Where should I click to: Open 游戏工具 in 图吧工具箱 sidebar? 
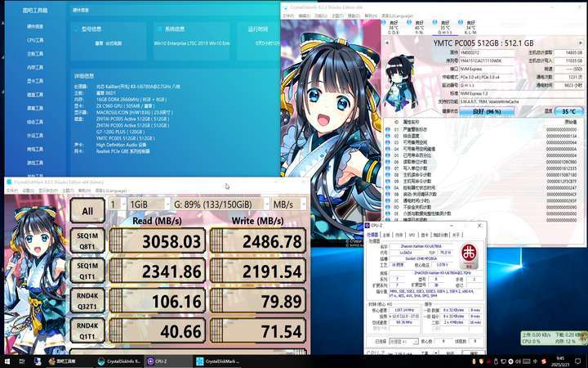tap(35, 163)
